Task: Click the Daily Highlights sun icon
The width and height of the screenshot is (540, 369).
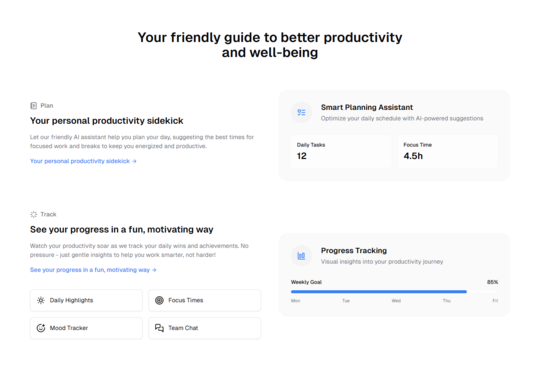Action: (41, 300)
